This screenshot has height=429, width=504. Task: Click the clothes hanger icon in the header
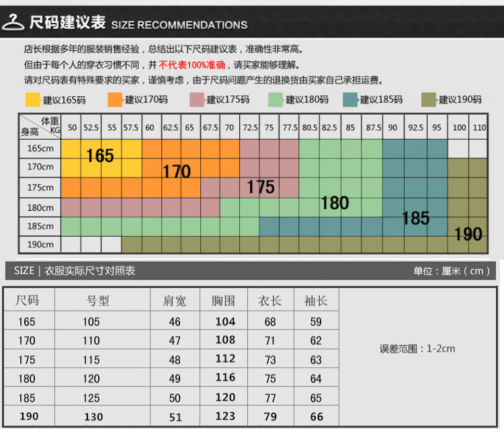pos(13,22)
